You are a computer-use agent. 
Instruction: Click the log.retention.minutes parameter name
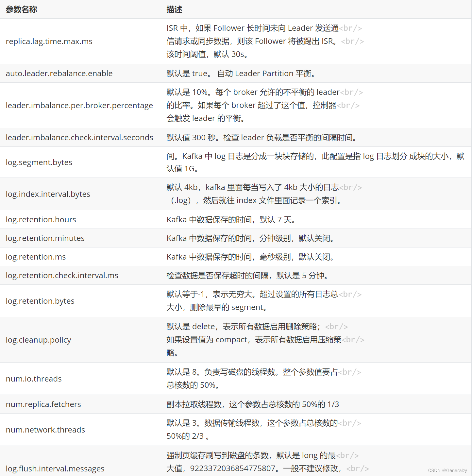(x=45, y=238)
